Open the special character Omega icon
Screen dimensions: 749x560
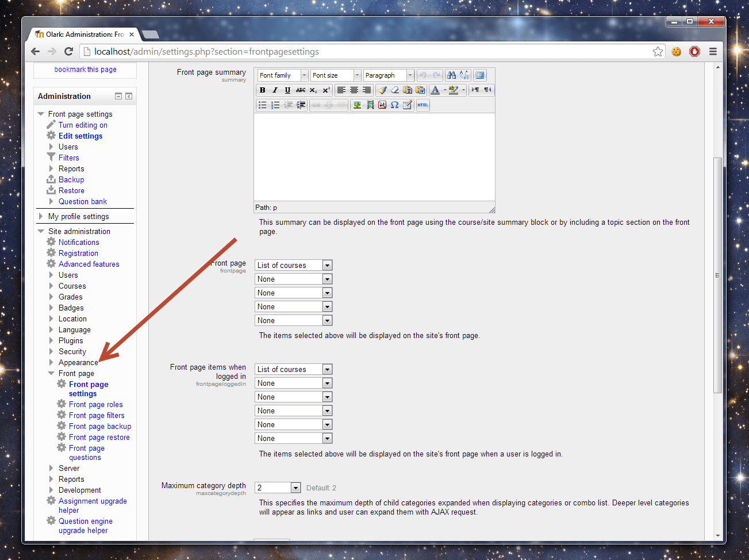point(395,105)
